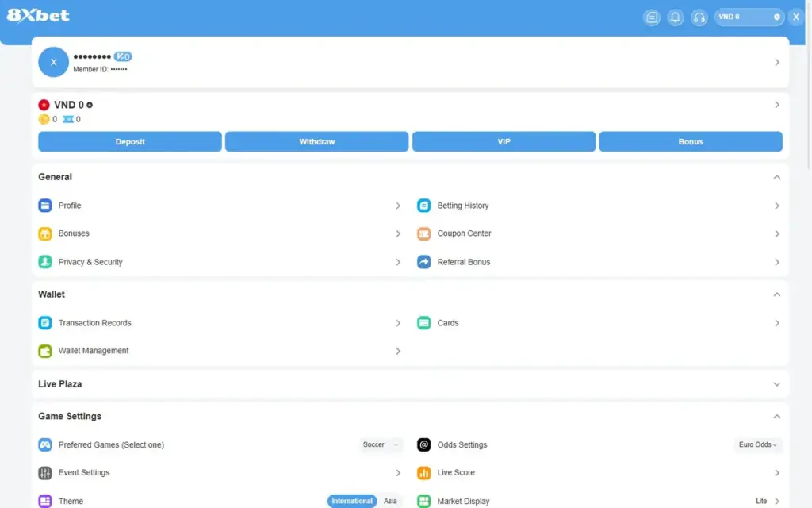Open the Soccer preferred games dropdown

pyautogui.click(x=381, y=444)
